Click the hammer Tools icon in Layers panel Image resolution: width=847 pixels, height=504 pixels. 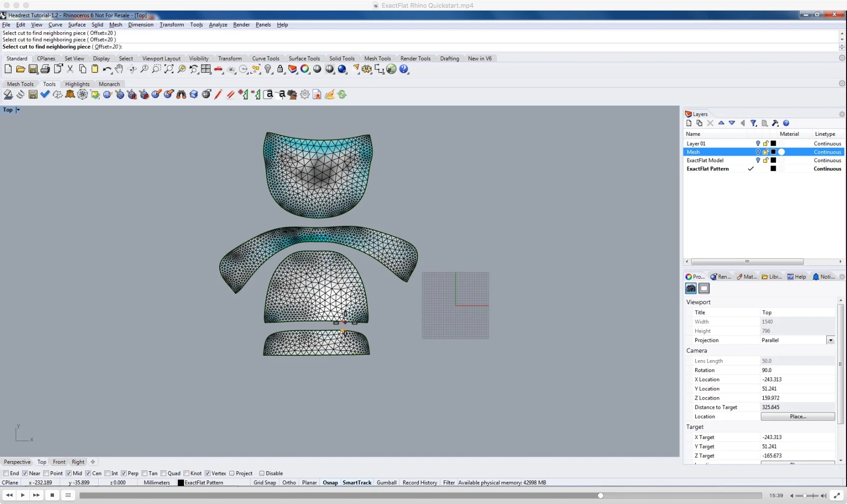point(775,123)
